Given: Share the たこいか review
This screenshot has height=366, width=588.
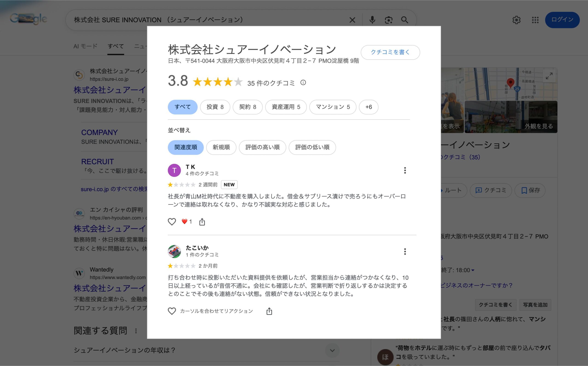Looking at the screenshot, I should coord(269,311).
